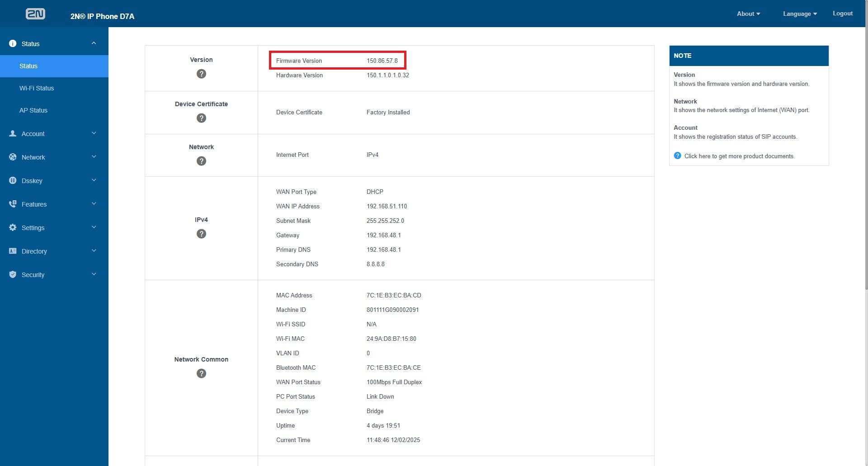Click the Logout link
868x466 pixels.
pos(843,13)
